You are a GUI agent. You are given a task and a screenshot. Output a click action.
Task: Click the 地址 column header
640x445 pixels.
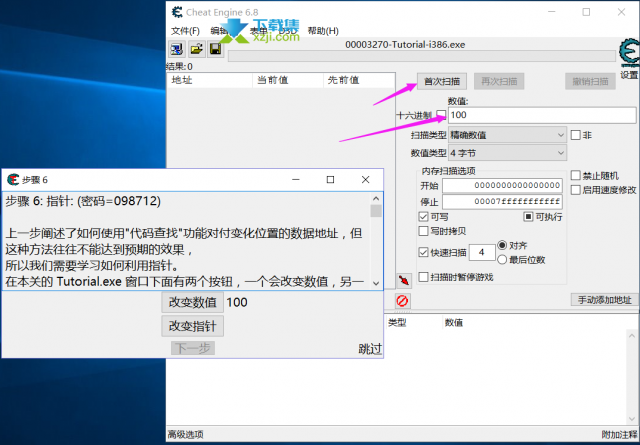pos(210,80)
